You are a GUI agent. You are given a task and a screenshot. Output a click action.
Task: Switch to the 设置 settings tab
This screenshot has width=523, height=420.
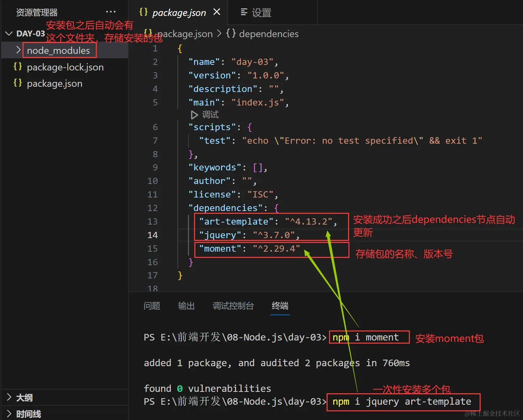(272, 12)
